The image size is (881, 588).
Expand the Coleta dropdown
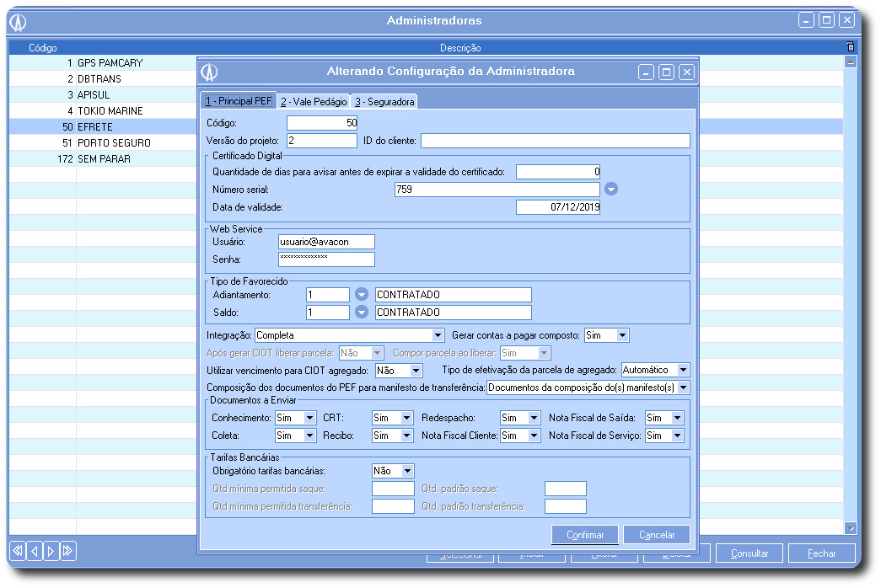point(309,436)
